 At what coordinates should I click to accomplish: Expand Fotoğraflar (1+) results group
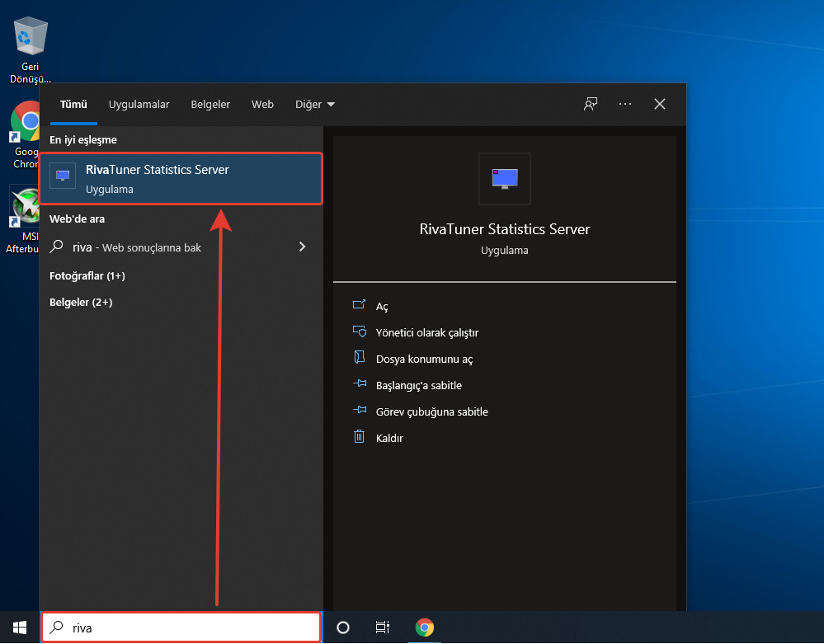[87, 275]
